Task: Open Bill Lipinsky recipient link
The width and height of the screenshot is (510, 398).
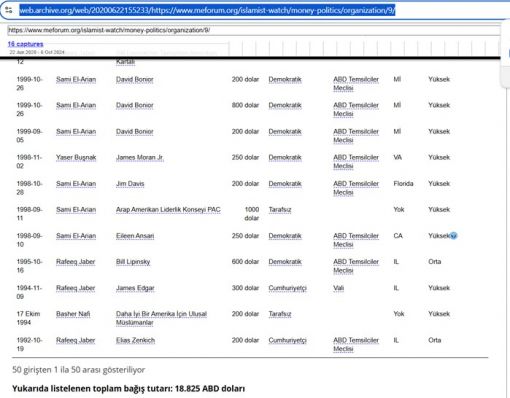Action: [x=133, y=262]
